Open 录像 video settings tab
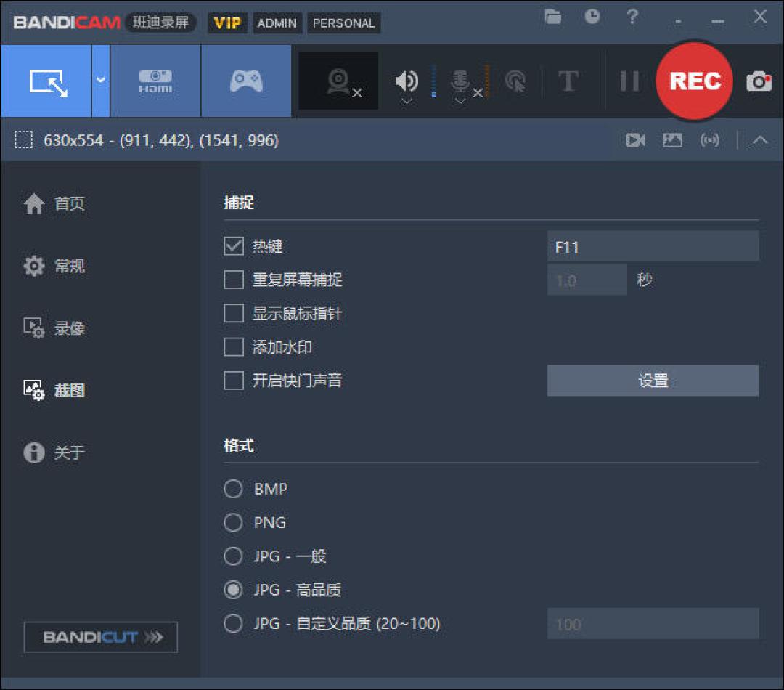The image size is (784, 690). (54, 328)
